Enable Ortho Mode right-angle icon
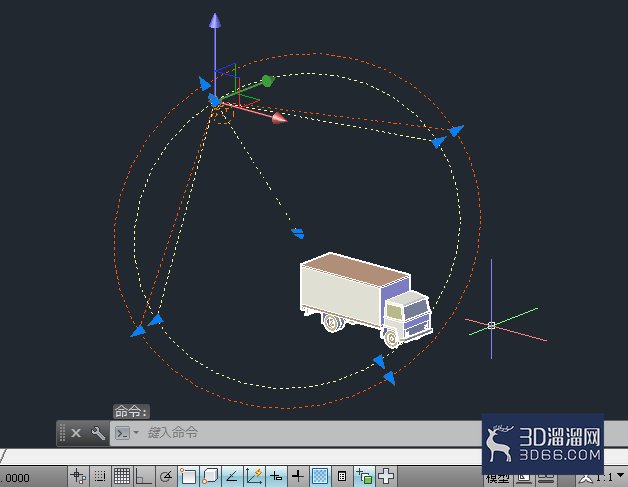Viewport: 628px width, 487px height. 143,476
